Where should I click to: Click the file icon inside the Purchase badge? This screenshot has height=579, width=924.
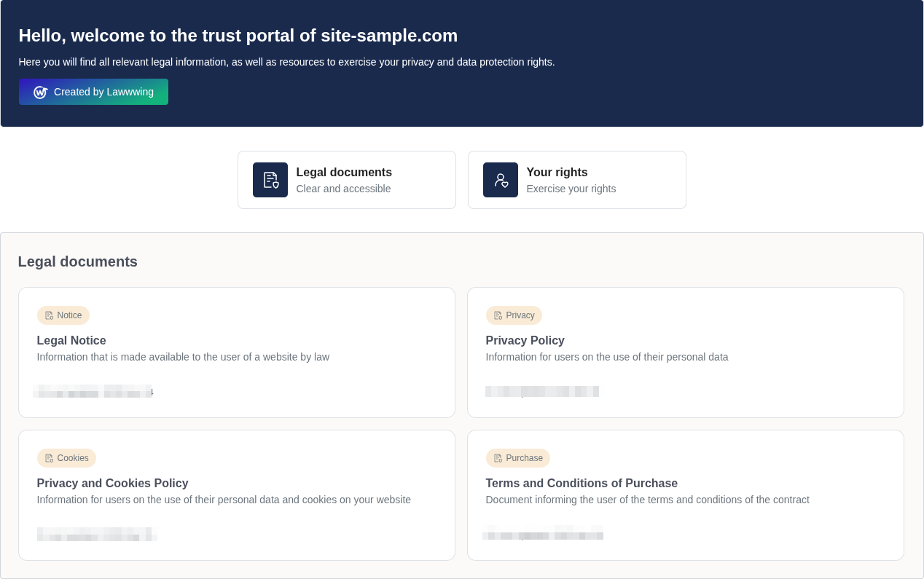point(496,457)
